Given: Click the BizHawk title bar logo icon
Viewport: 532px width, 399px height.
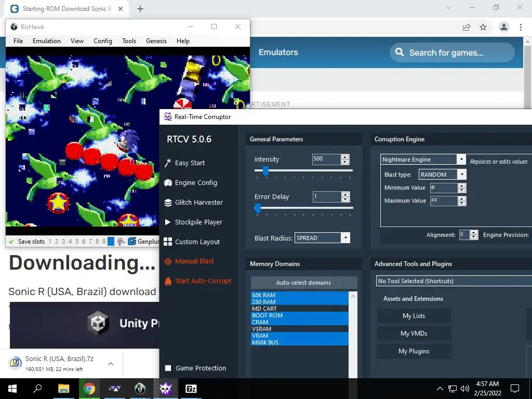Looking at the screenshot, I should (14, 26).
